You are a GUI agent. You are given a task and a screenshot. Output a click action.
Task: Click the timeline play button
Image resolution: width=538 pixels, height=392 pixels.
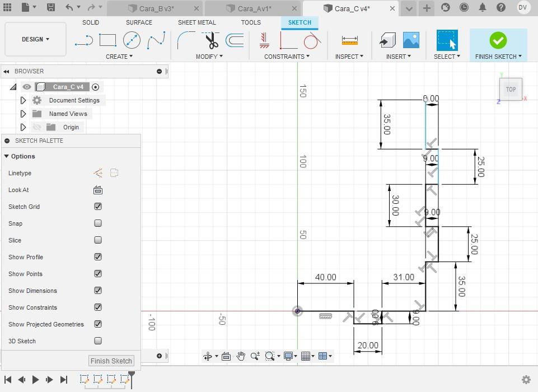(35, 380)
